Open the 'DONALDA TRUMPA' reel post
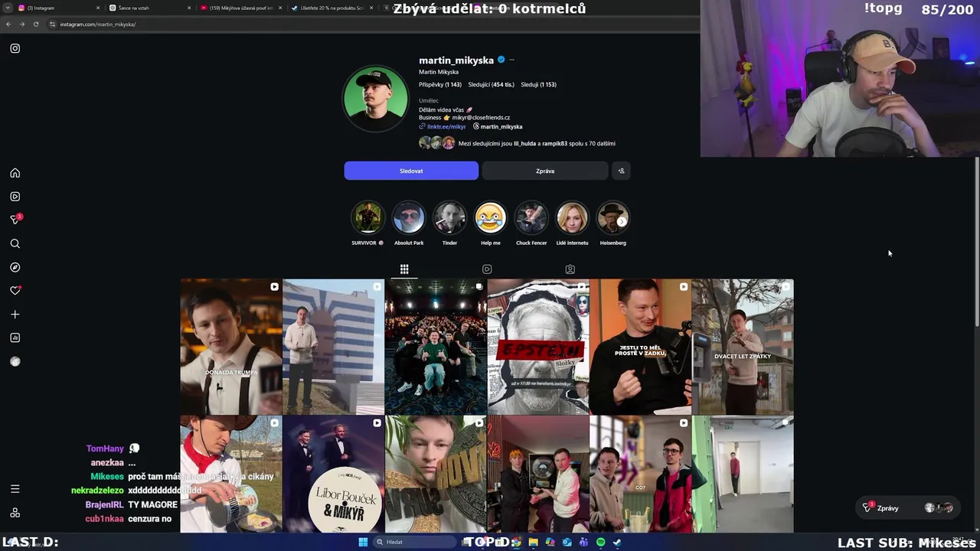Screen dimensions: 980x551 [x=231, y=347]
